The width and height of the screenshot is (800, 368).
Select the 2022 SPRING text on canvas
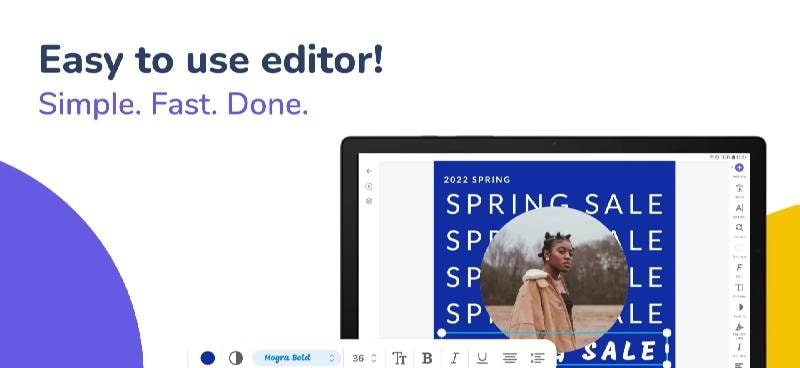pyautogui.click(x=477, y=180)
